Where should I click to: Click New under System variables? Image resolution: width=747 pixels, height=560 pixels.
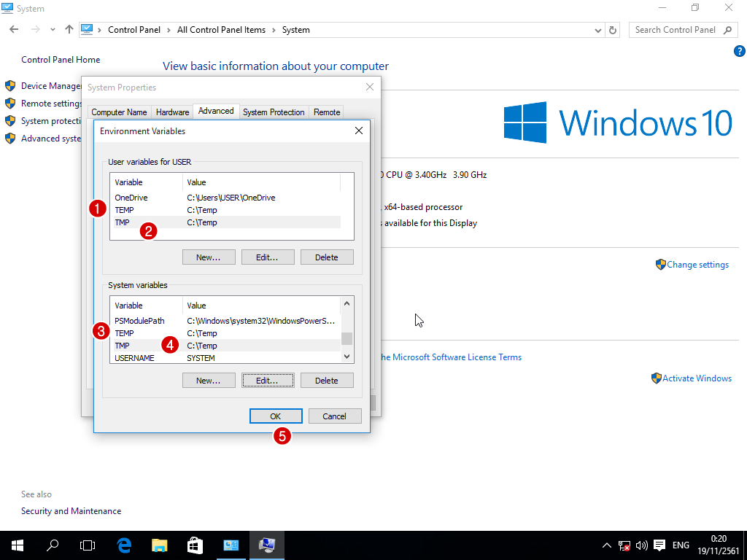click(x=209, y=381)
